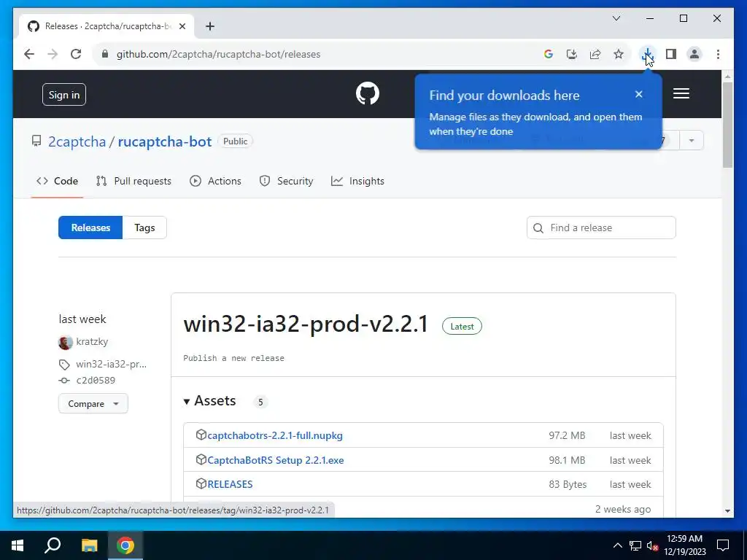
Task: Click package icon beside CaptchaBotRS Setup 2.2.1.exe
Action: click(201, 459)
